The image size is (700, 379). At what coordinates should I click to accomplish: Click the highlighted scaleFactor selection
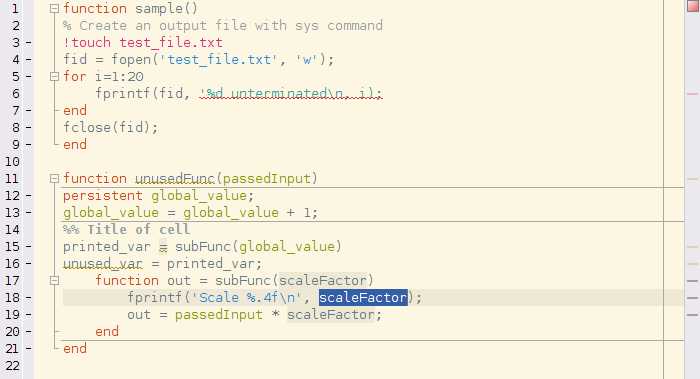363,297
